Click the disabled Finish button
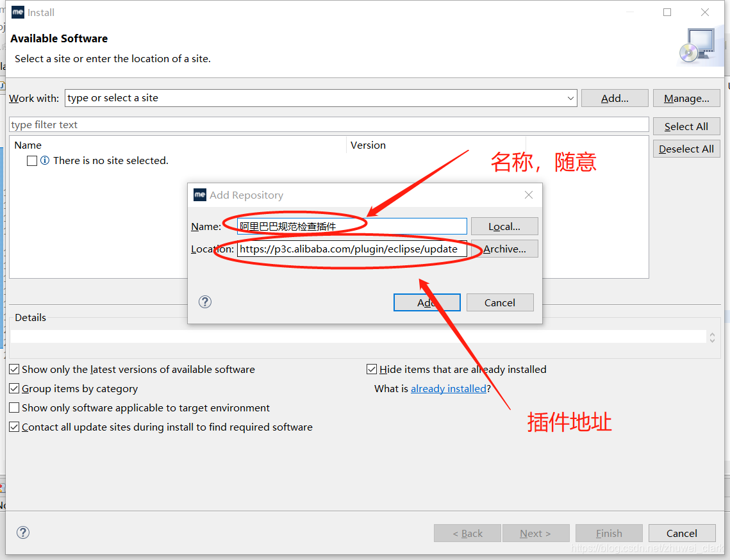Viewport: 730px width, 560px height. click(x=609, y=533)
